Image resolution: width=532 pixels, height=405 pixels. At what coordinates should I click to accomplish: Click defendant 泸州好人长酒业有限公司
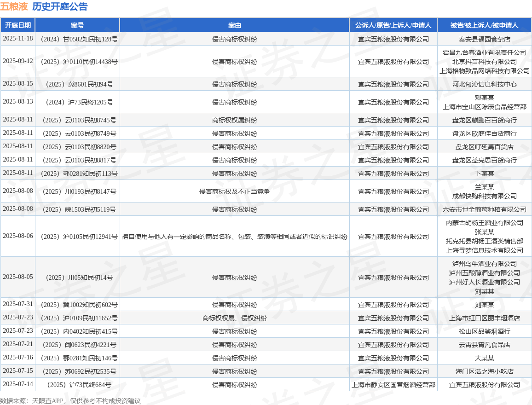pyautogui.click(x=484, y=282)
